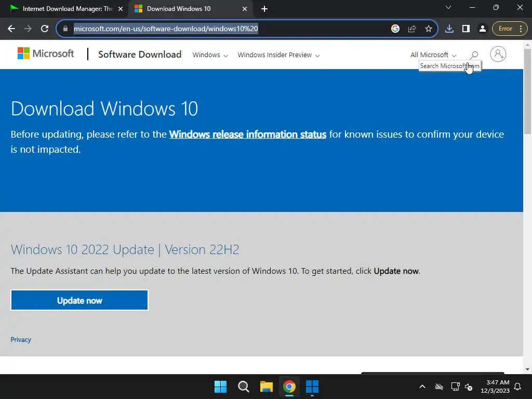Open the notification bell icon

pos(518,387)
